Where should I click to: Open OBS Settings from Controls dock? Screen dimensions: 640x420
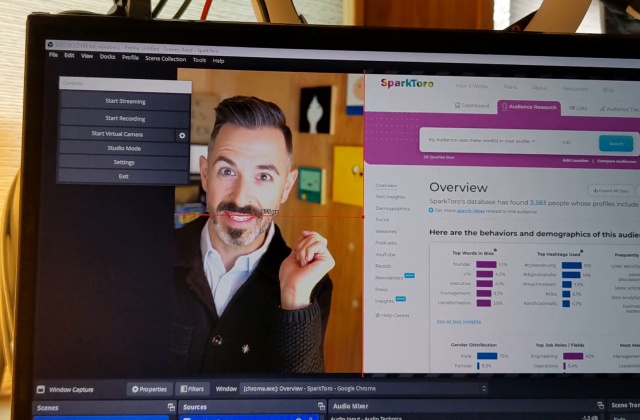[124, 162]
